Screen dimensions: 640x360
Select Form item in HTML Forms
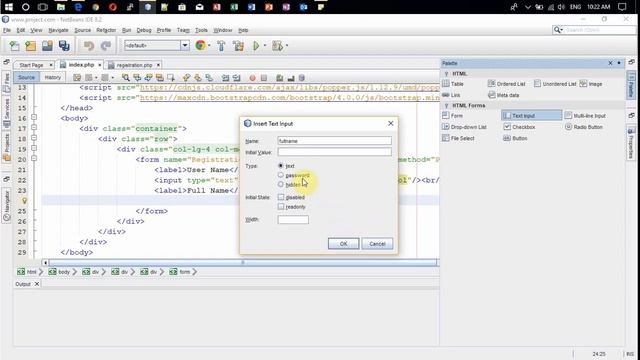pyautogui.click(x=453, y=116)
